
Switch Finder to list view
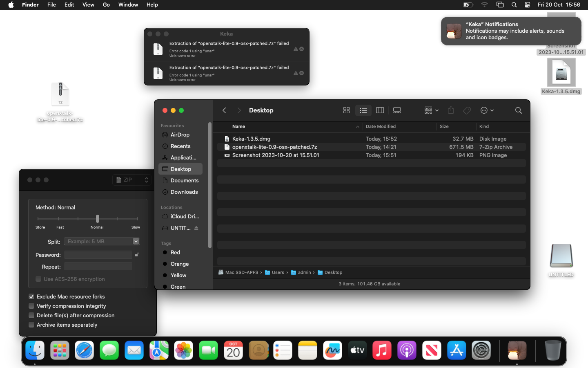pos(363,110)
